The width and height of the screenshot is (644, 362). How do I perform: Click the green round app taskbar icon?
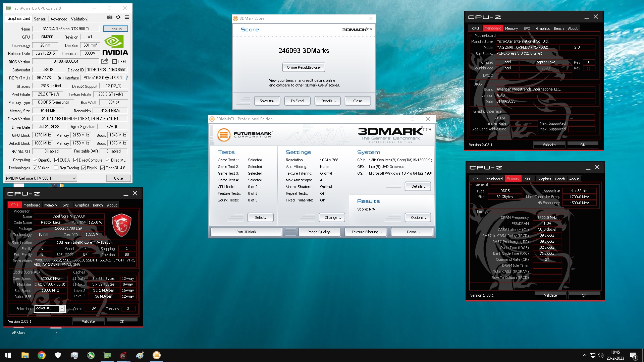91,355
